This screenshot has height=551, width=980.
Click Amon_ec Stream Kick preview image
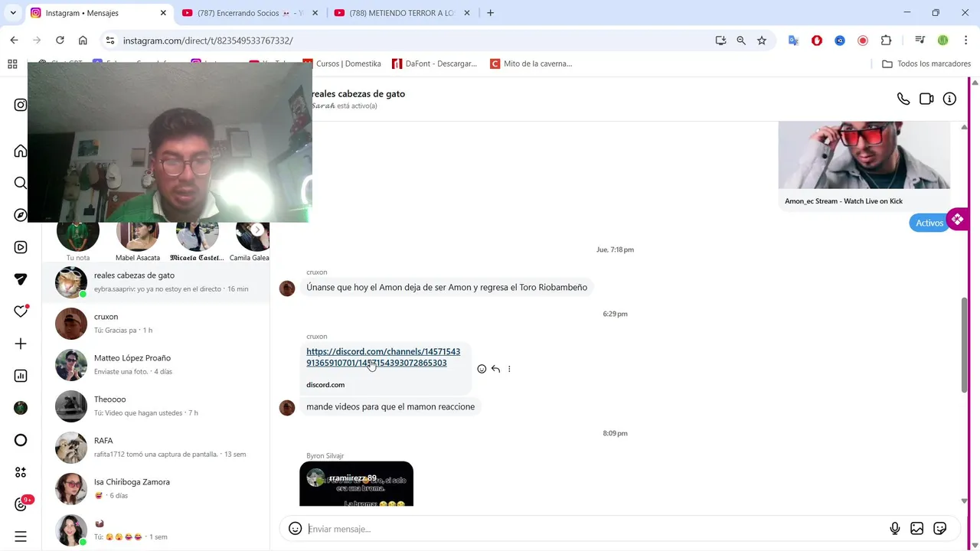(x=864, y=155)
